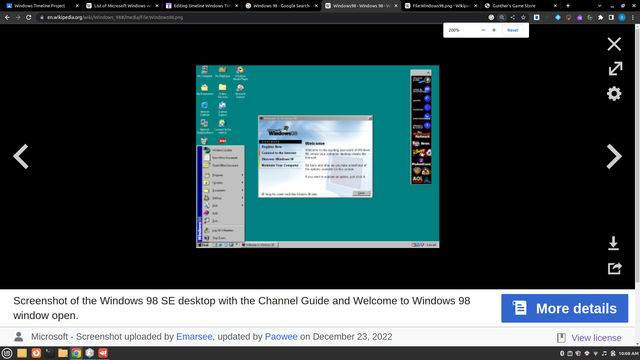Open the network tray icon
The height and width of the screenshot is (360, 640).
596,353
